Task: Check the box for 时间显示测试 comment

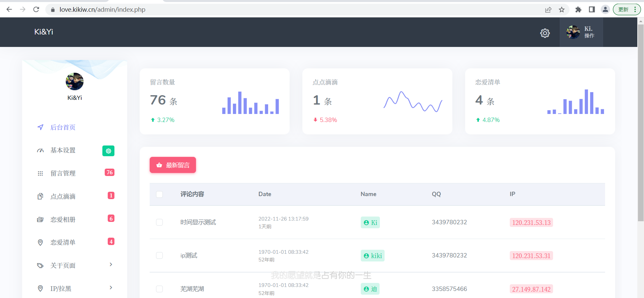Action: coord(159,222)
